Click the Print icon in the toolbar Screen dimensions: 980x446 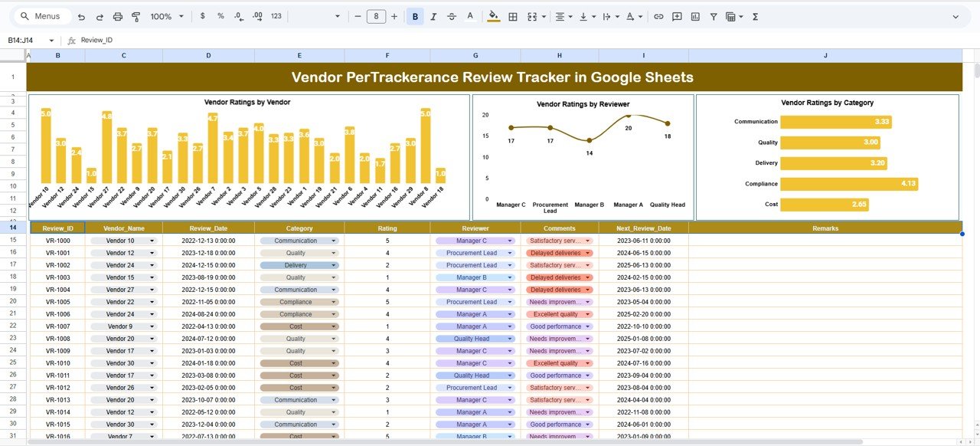(117, 15)
